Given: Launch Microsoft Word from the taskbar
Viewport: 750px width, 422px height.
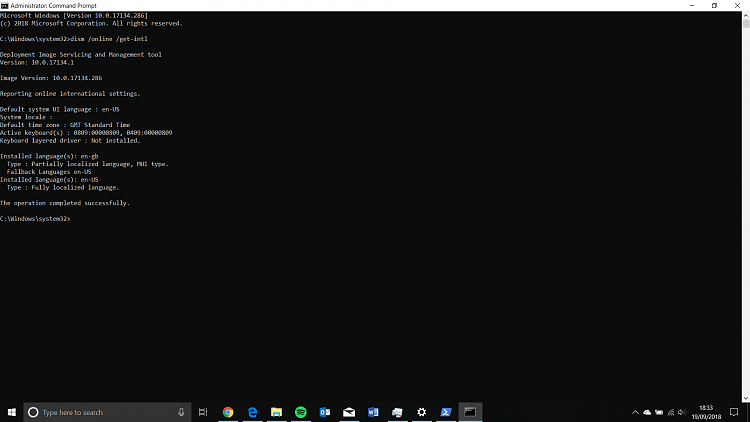Looking at the screenshot, I should click(x=373, y=412).
